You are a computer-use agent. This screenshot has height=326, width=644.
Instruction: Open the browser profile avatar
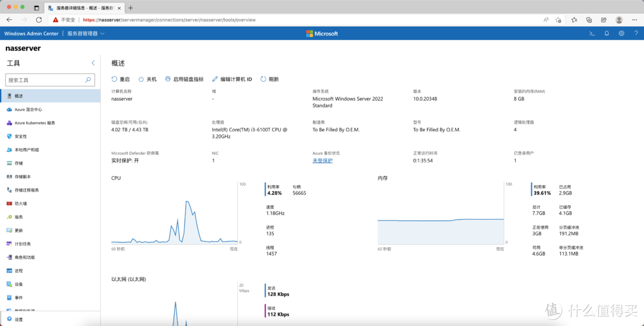pyautogui.click(x=619, y=20)
